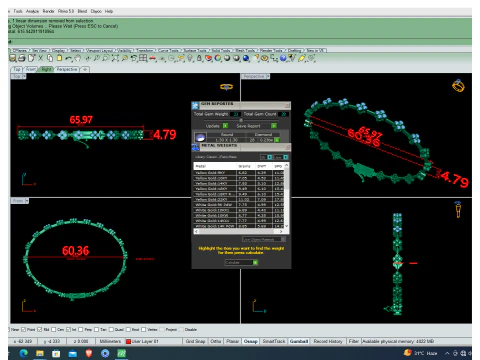Switch to the Front viewport tab
This screenshot has width=480, height=360.
pyautogui.click(x=31, y=69)
